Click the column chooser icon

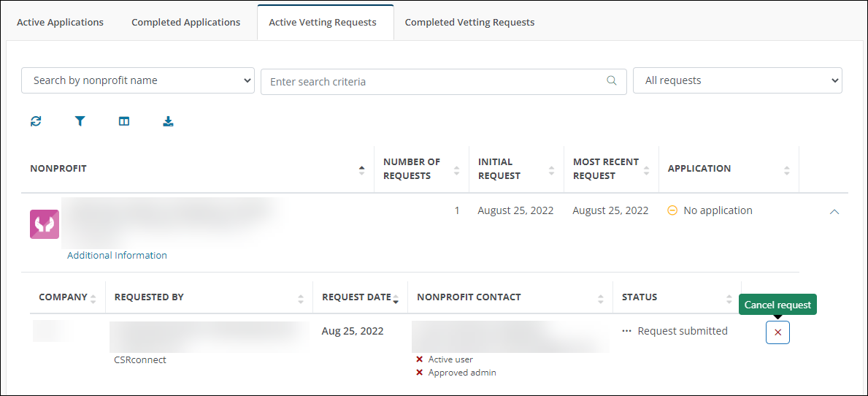click(x=124, y=121)
